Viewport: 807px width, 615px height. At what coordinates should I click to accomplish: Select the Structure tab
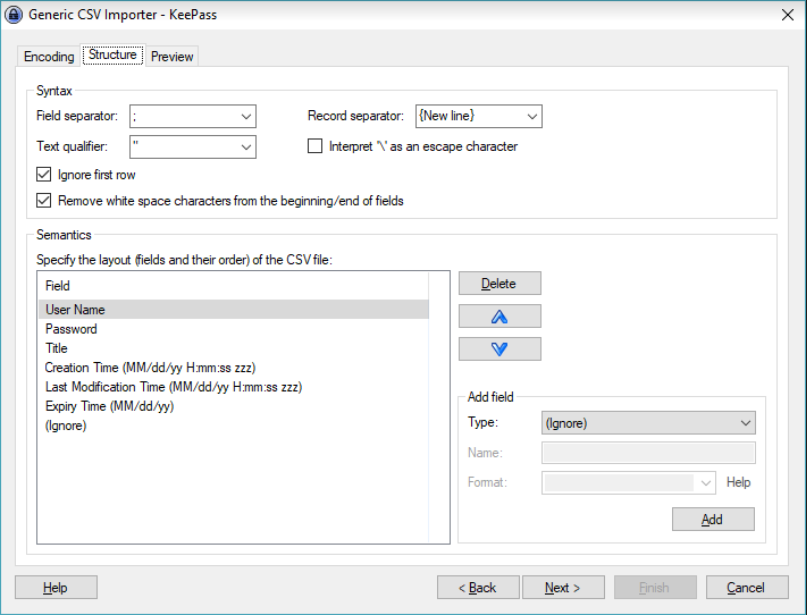112,55
